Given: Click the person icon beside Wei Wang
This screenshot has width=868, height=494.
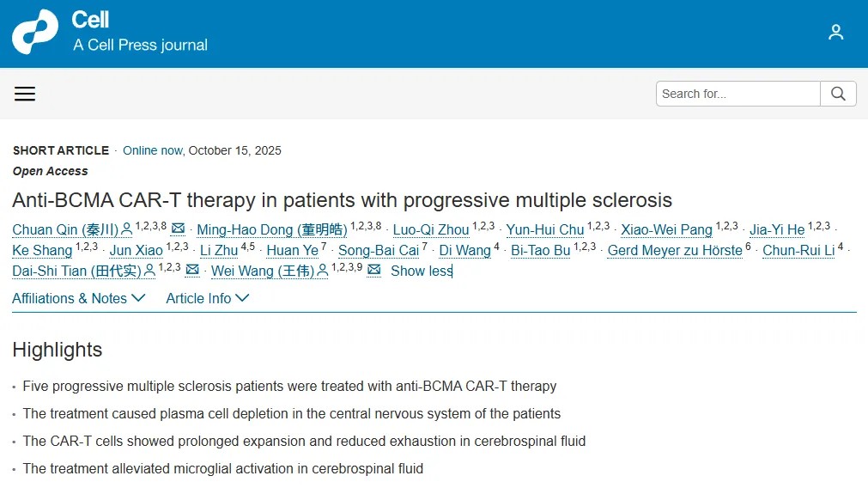Looking at the screenshot, I should [323, 271].
